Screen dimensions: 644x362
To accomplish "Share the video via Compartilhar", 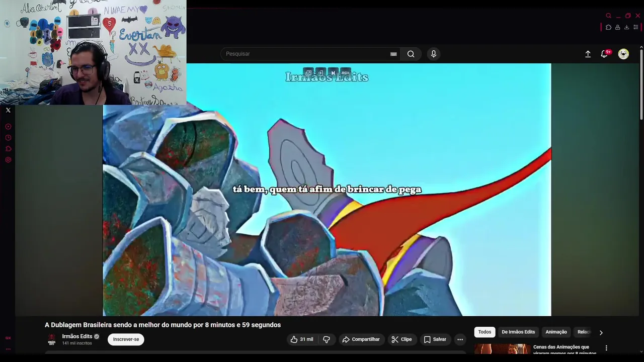I will pyautogui.click(x=361, y=339).
